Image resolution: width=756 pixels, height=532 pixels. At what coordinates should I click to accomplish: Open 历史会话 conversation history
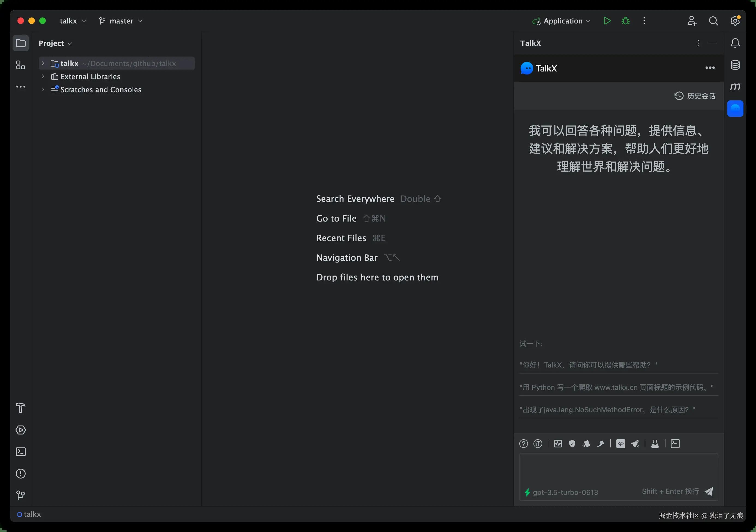click(695, 96)
